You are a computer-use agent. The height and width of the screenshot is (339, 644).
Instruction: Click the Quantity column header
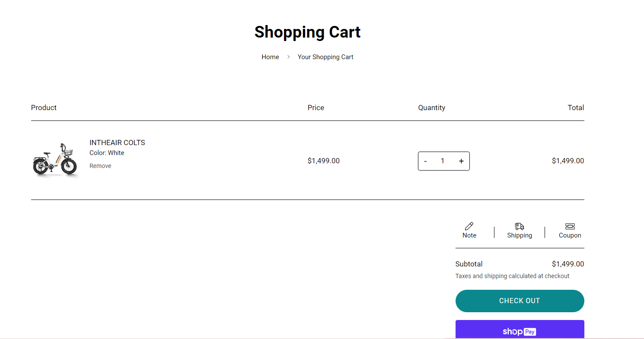tap(432, 108)
